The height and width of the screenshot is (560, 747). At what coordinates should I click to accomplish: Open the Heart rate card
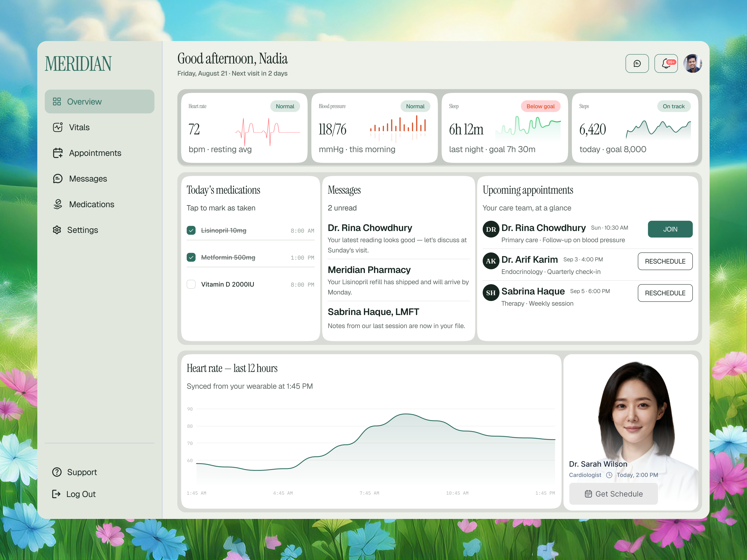pyautogui.click(x=244, y=128)
